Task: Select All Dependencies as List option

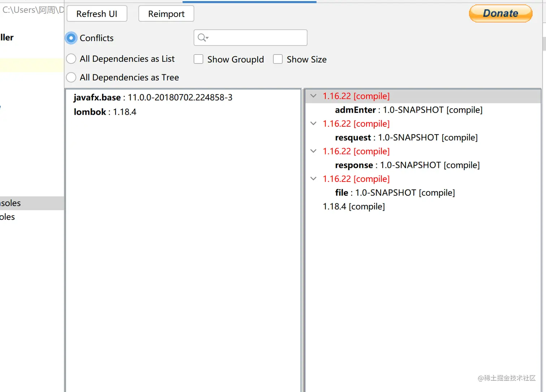Action: click(x=71, y=59)
